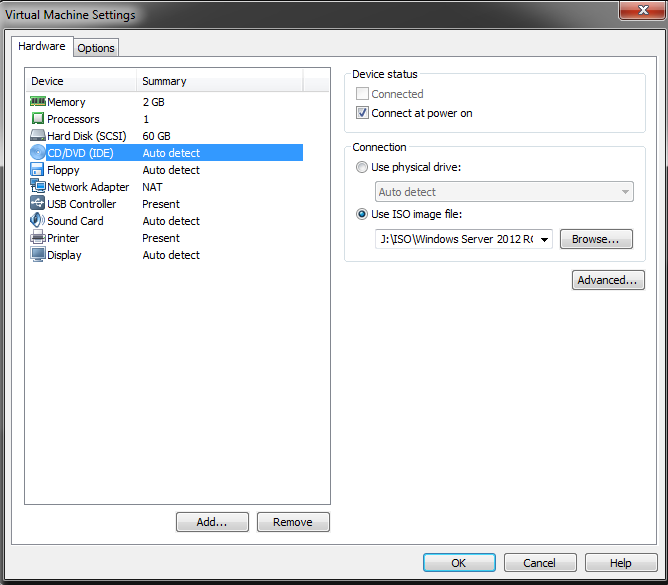The image size is (668, 585).
Task: Click the Hard Disk (SCSI) icon
Action: click(x=38, y=135)
